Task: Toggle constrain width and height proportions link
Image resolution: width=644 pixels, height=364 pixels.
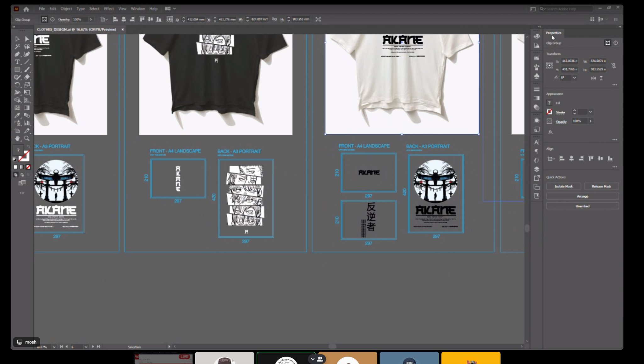Action: click(613, 65)
